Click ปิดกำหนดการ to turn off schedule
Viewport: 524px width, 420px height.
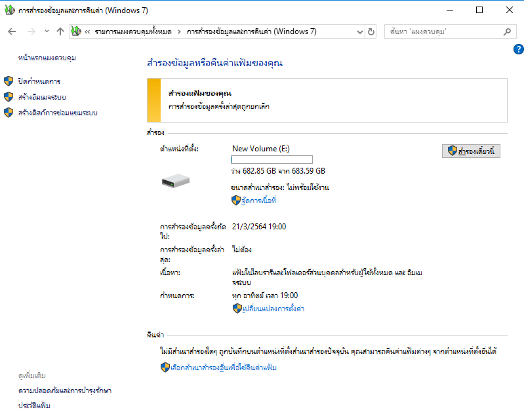[x=39, y=81]
